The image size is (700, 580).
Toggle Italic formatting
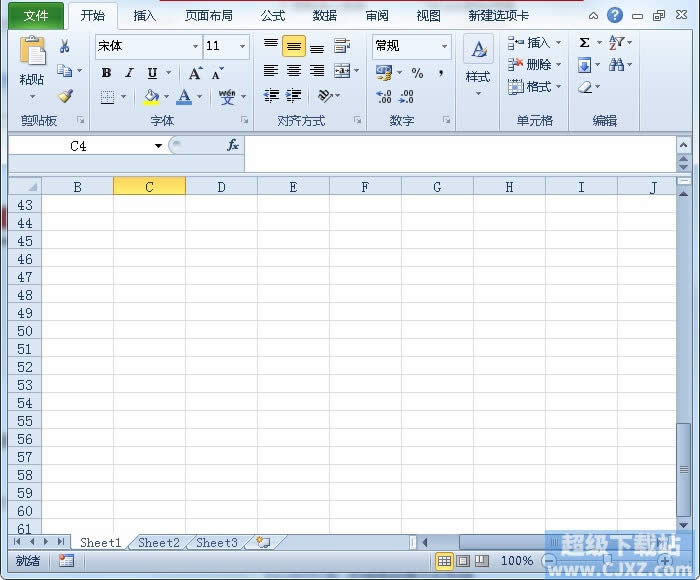129,73
